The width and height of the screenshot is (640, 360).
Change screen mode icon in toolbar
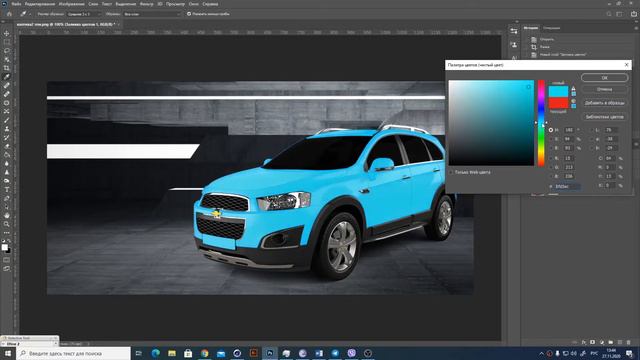7,269
